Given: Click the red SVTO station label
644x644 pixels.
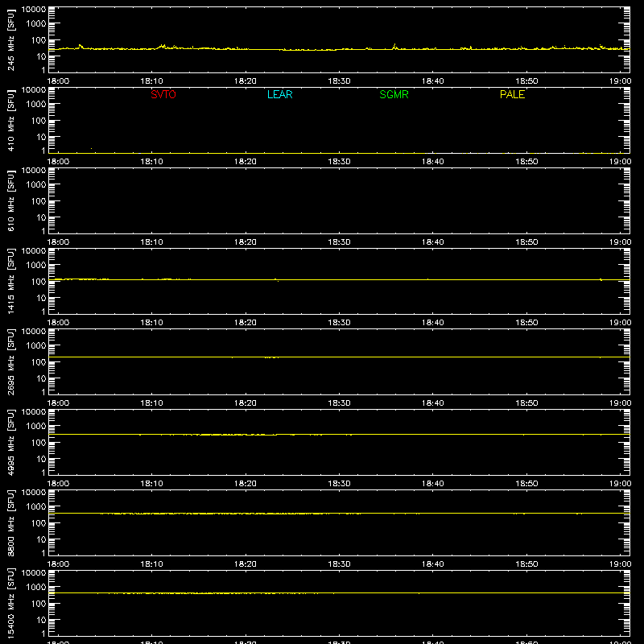Looking at the screenshot, I should coord(163,94).
